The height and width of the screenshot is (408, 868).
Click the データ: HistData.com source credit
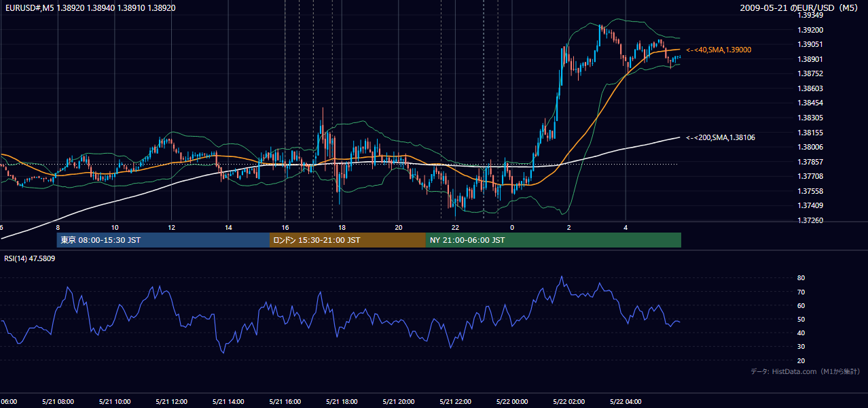coord(806,371)
